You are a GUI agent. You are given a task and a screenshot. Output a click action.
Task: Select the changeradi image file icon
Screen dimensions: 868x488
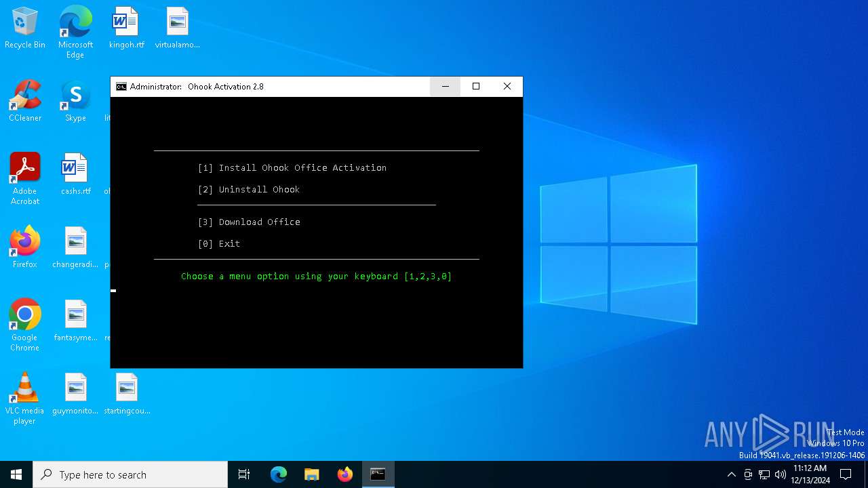(75, 247)
